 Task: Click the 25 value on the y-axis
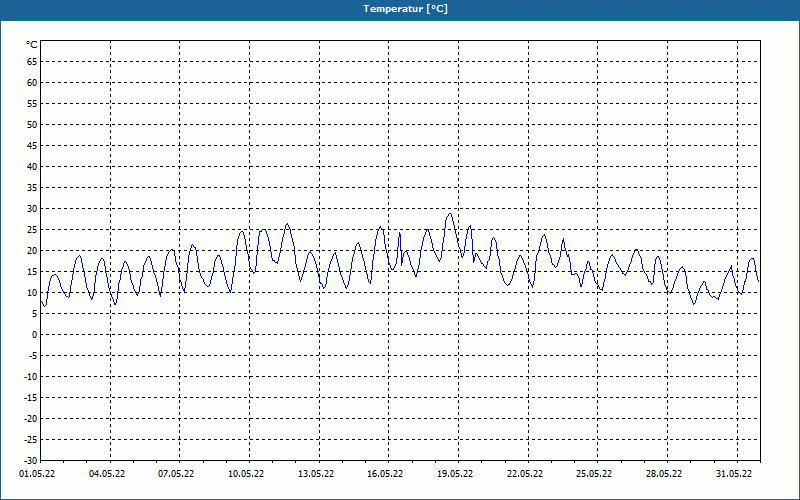pos(32,230)
